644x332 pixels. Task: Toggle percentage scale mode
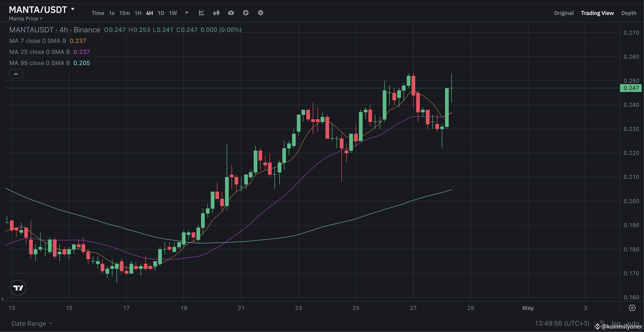[602, 323]
